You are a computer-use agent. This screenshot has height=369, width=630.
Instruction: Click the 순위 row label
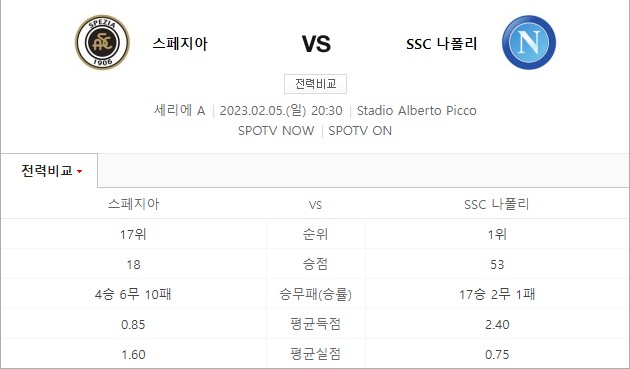[315, 234]
